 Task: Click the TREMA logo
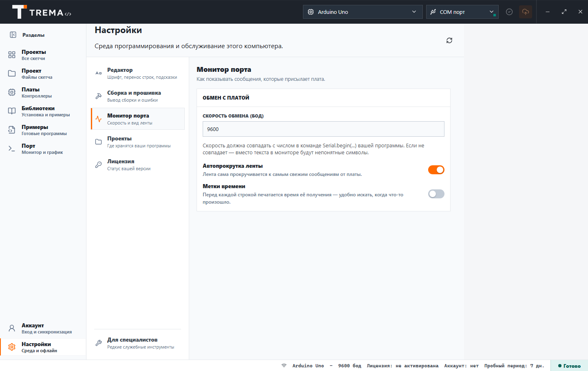pos(42,12)
